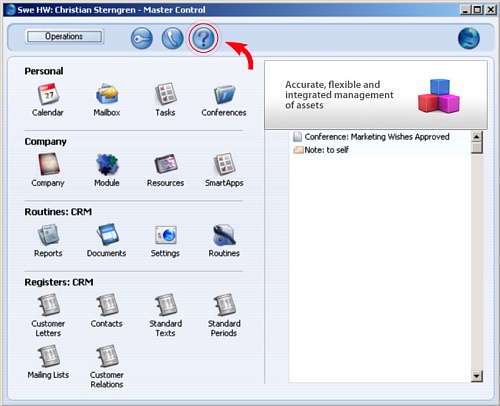Open the Settings icon
Viewport: 500px width, 406px height.
coord(166,235)
